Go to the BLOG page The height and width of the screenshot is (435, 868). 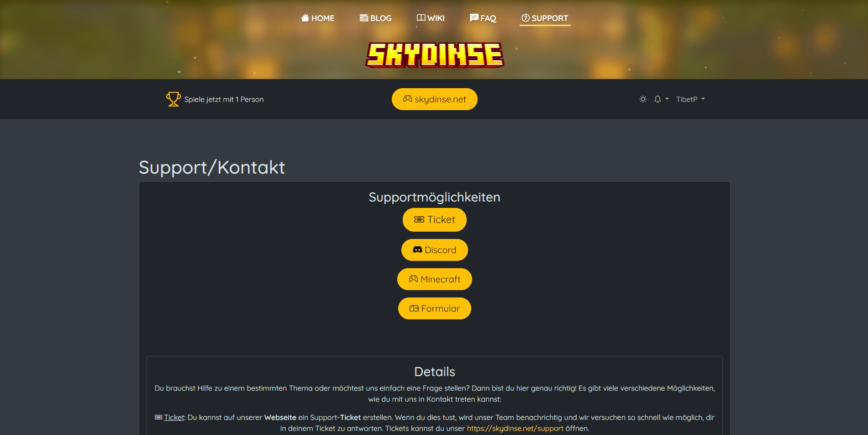[376, 18]
